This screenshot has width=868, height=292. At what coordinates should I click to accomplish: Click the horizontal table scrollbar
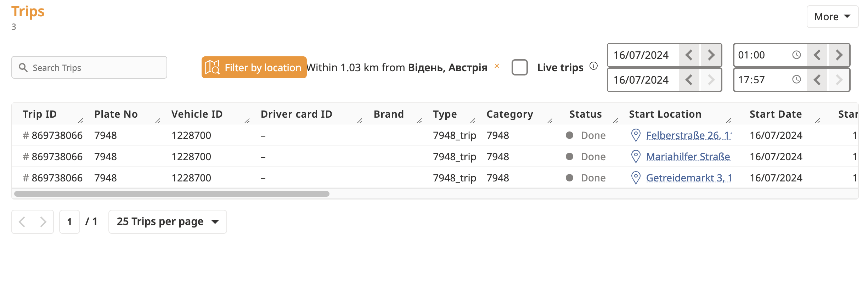172,194
